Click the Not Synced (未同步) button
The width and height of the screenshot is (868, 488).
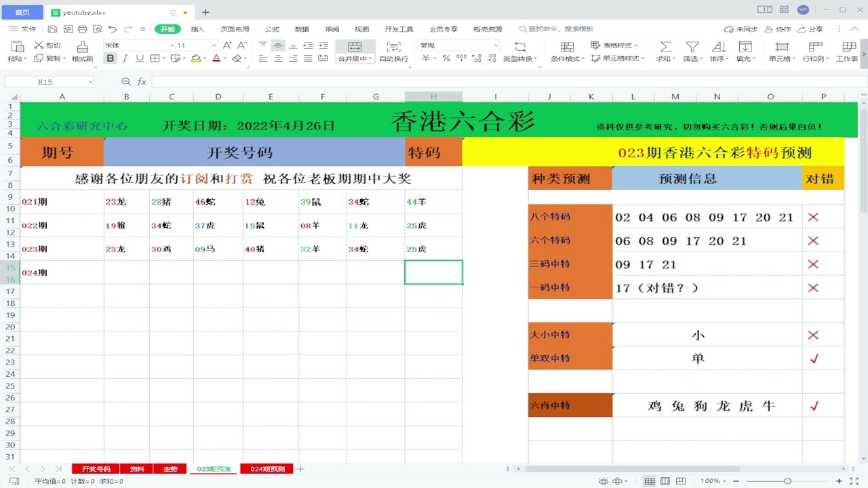[x=741, y=29]
